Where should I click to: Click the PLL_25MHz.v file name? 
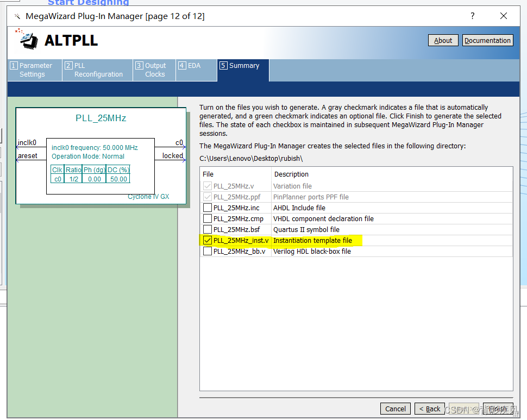pyautogui.click(x=234, y=186)
